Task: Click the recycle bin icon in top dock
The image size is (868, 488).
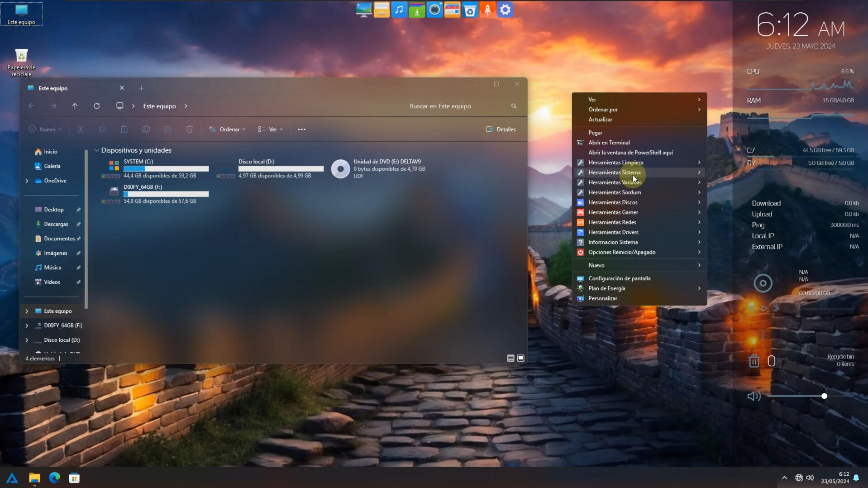Action: coord(470,10)
